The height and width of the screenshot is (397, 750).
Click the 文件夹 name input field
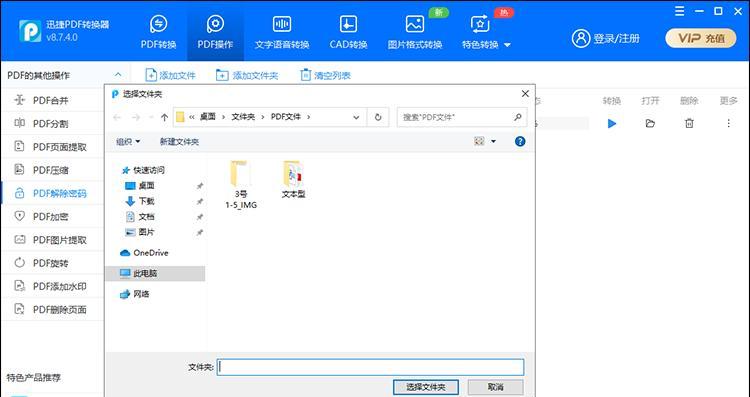[371, 367]
